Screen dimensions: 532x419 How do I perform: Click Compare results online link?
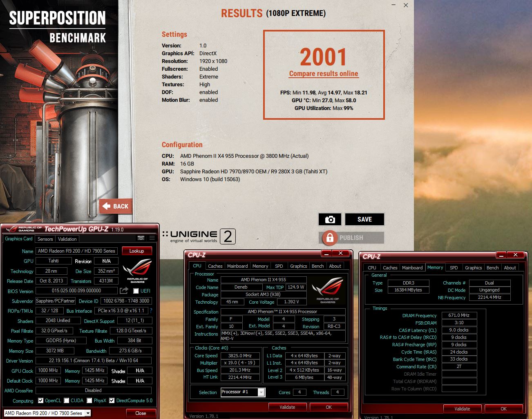[324, 74]
